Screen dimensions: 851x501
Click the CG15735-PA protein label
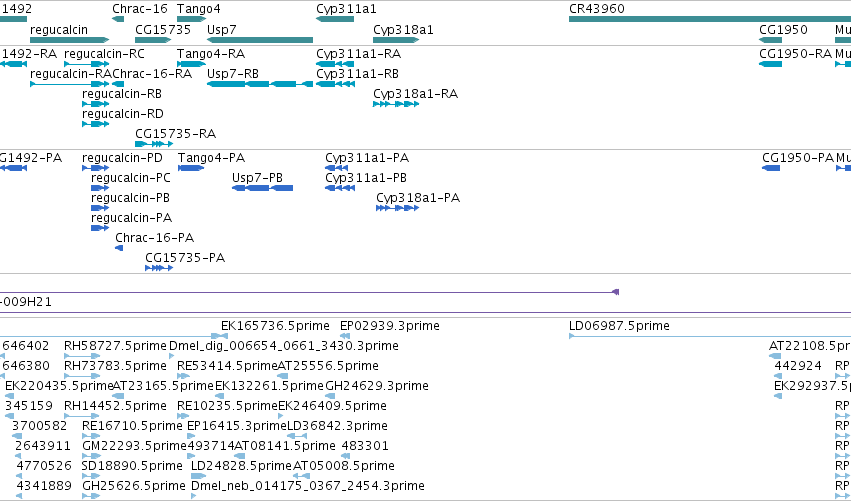(185, 258)
